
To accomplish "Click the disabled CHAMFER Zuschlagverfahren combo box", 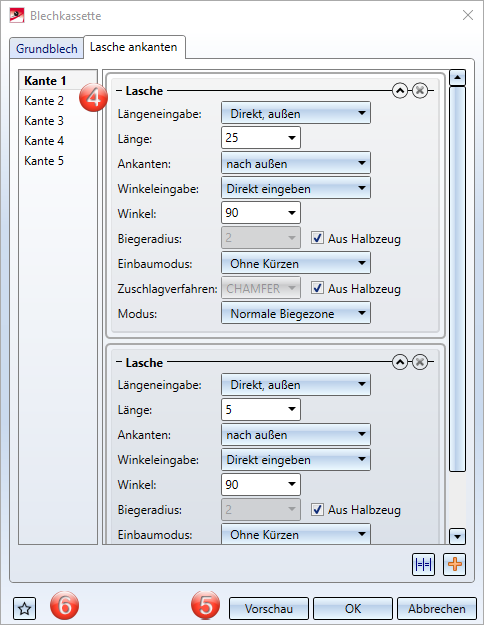I will pos(261,288).
